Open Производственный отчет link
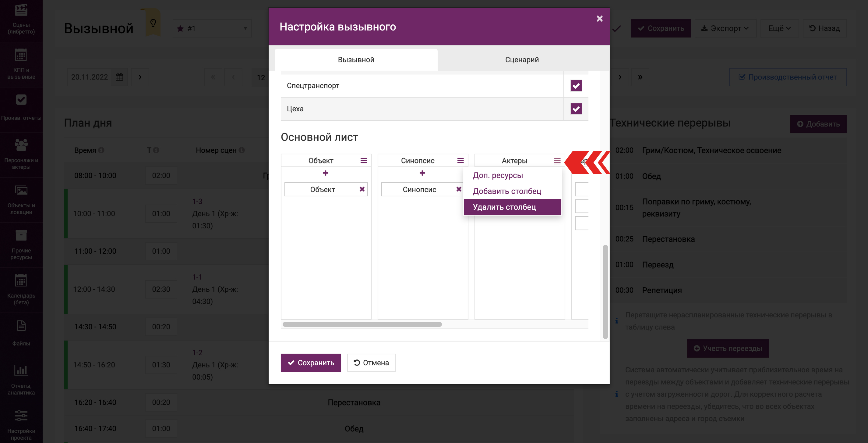868x443 pixels. point(788,77)
